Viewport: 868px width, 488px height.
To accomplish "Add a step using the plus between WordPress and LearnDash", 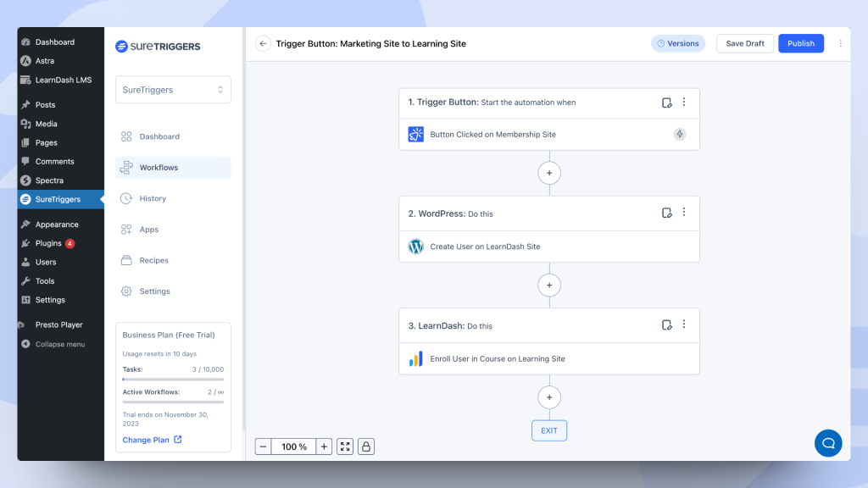I will pyautogui.click(x=549, y=285).
